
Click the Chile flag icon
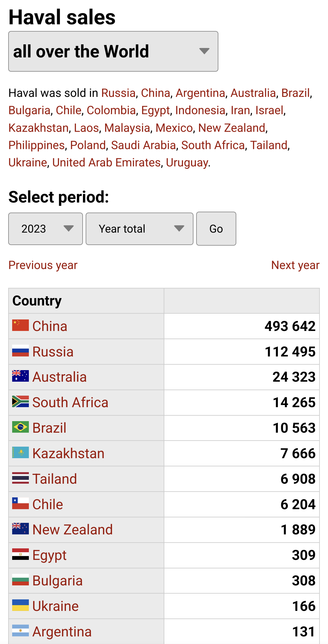(x=20, y=504)
